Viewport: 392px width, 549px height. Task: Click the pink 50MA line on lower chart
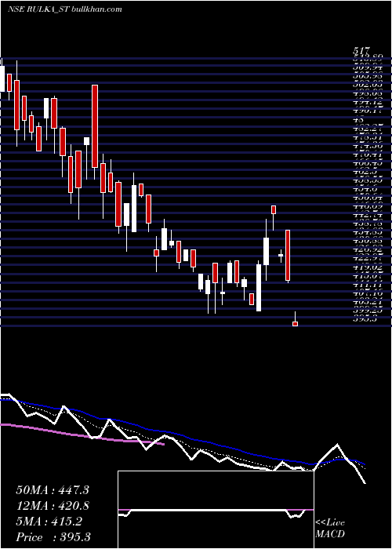82,435
